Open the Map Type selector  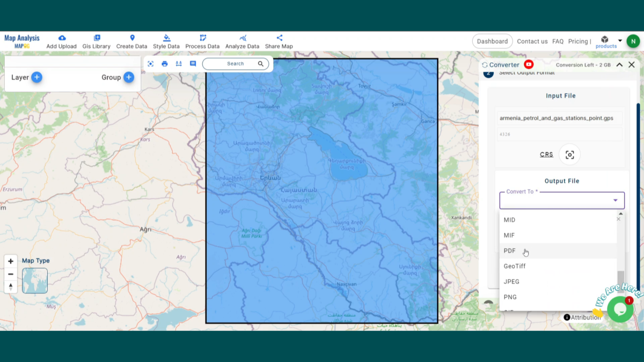tap(34, 280)
